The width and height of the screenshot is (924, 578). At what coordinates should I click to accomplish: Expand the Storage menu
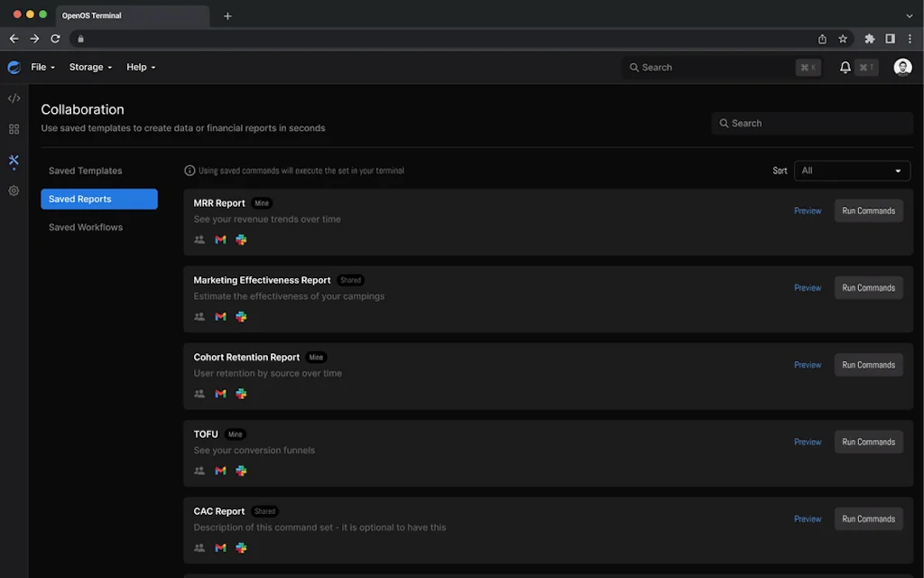click(90, 67)
